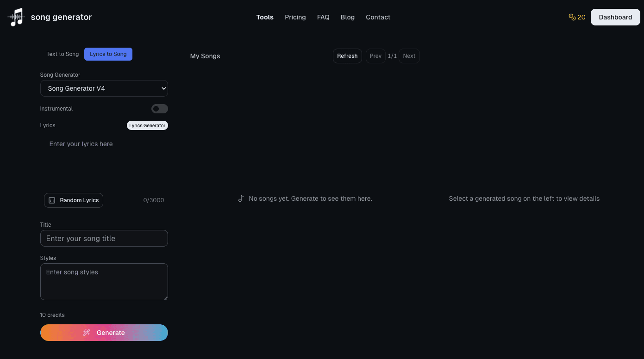
Task: Click the song generator logo icon
Action: pyautogui.click(x=17, y=17)
